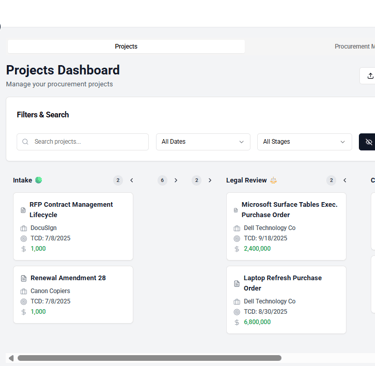This screenshot has width=375, height=366.
Task: Open the Procurement tab
Action: 354,46
